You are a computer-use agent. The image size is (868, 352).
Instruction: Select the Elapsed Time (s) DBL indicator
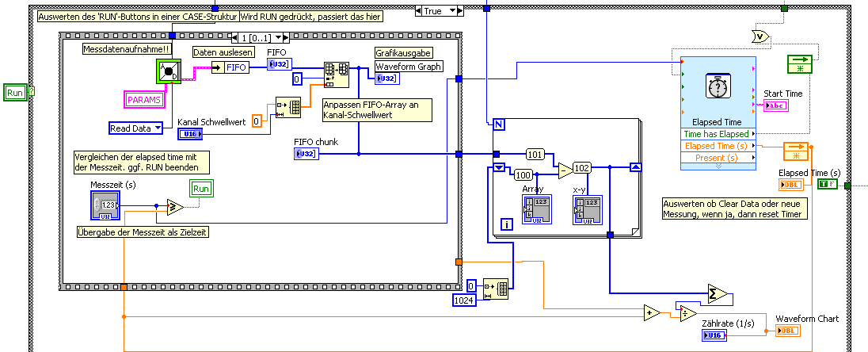coord(791,186)
